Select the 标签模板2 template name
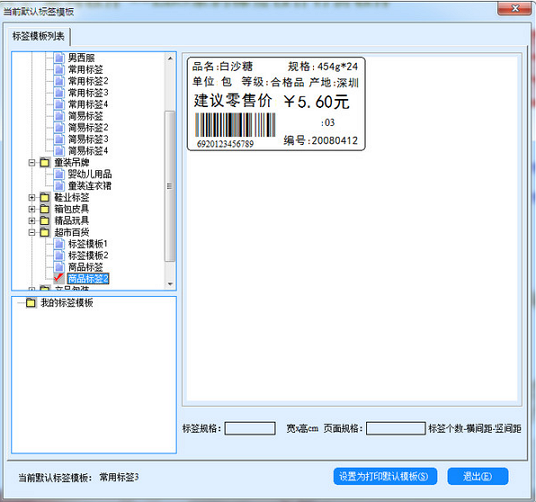536x502 pixels. [88, 255]
